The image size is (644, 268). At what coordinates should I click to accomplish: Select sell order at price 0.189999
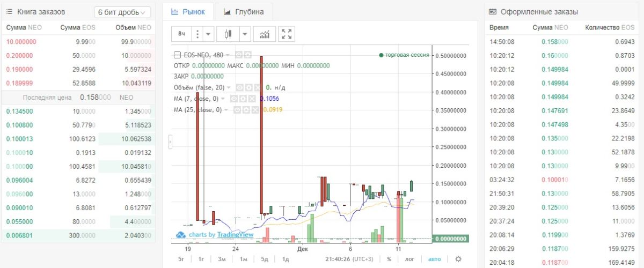78,83
